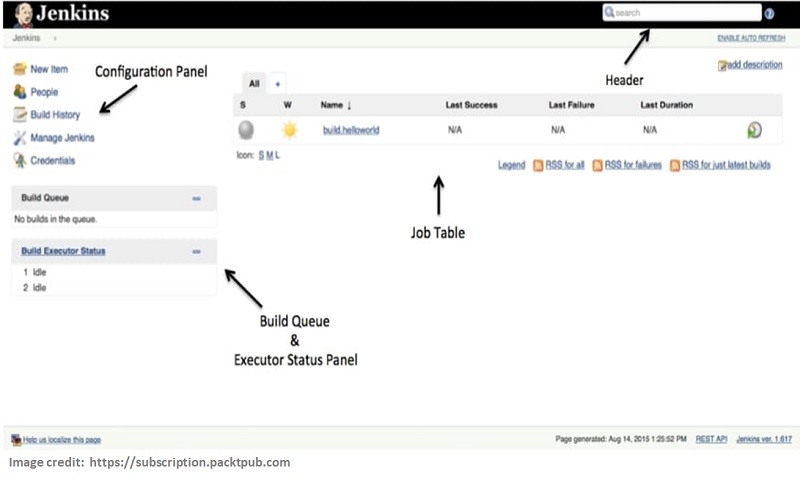Click the Legend link

(x=511, y=165)
